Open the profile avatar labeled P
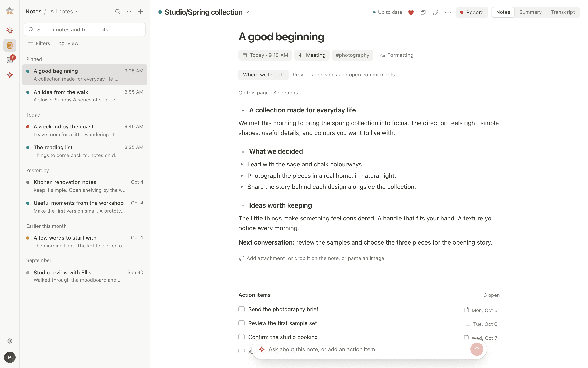 pos(10,357)
